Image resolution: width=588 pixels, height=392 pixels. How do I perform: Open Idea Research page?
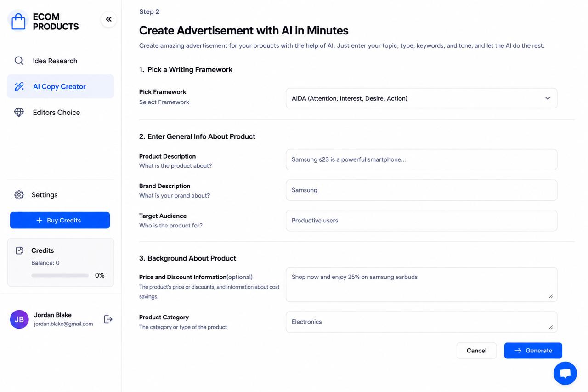coord(61,61)
